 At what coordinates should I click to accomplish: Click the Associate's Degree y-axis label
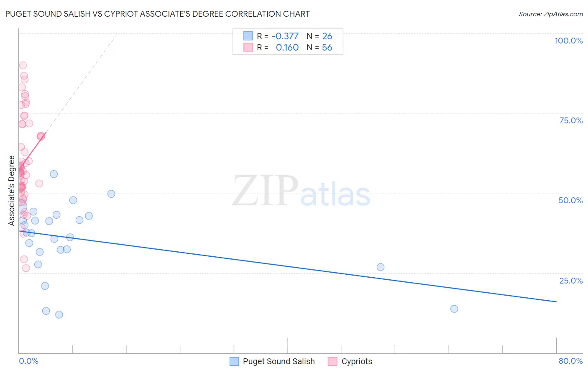(12, 191)
